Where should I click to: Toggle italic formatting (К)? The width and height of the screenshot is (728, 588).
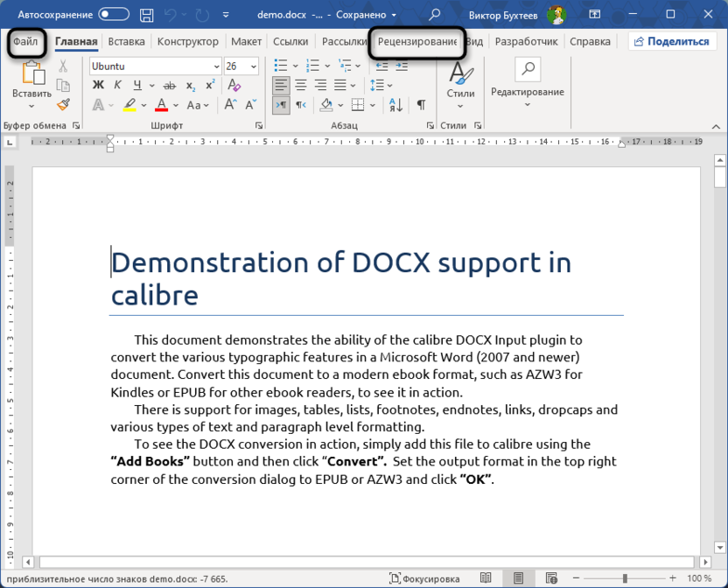click(x=118, y=85)
